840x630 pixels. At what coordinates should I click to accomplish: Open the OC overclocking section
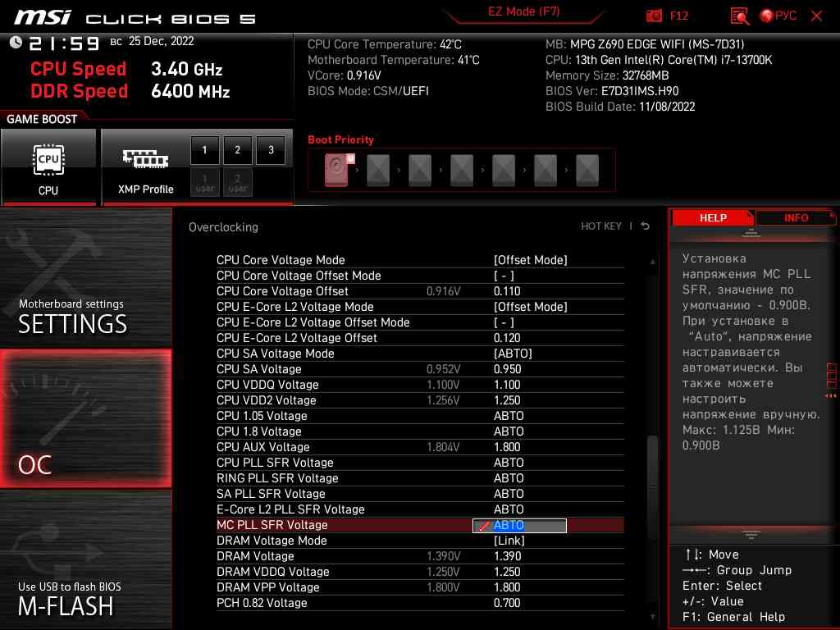[x=85, y=419]
